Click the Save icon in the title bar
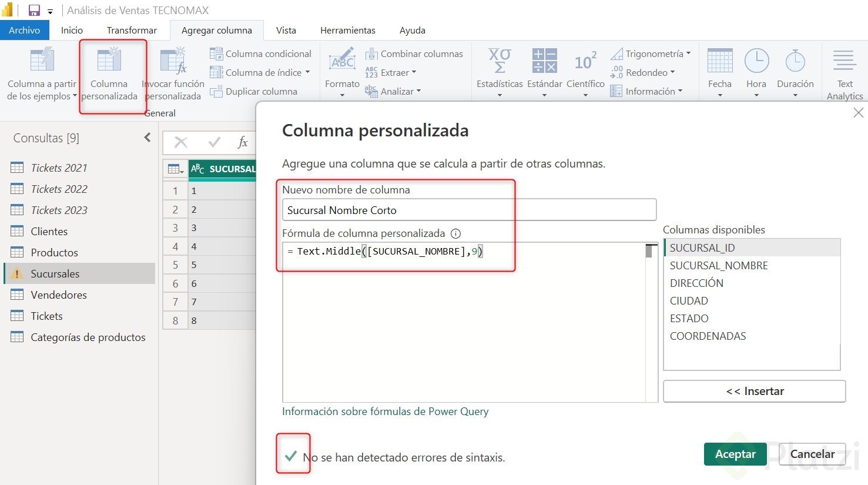Image resolution: width=868 pixels, height=485 pixels. point(34,11)
